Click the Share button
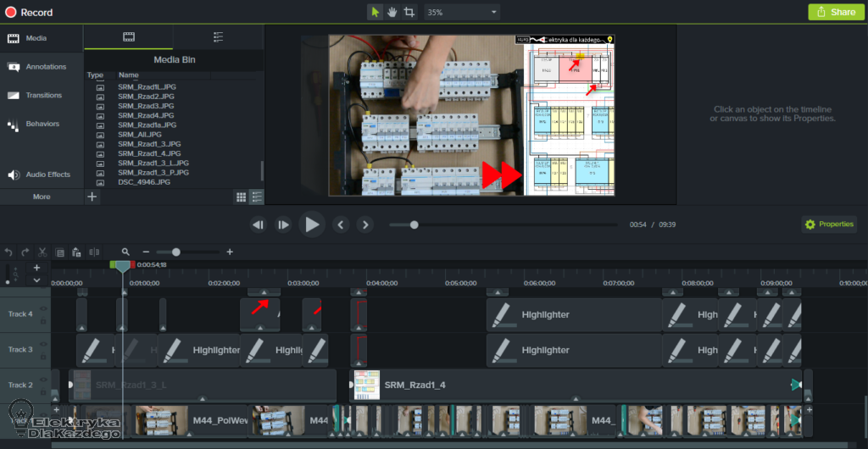 (x=834, y=12)
